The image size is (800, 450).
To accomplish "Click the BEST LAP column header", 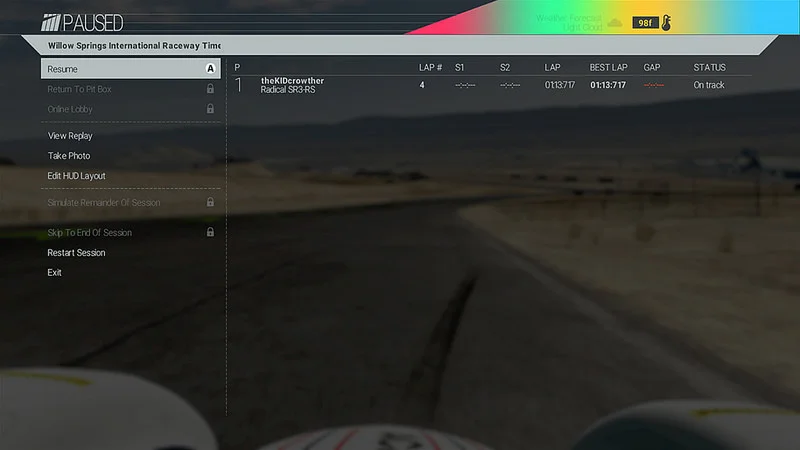I will point(608,67).
